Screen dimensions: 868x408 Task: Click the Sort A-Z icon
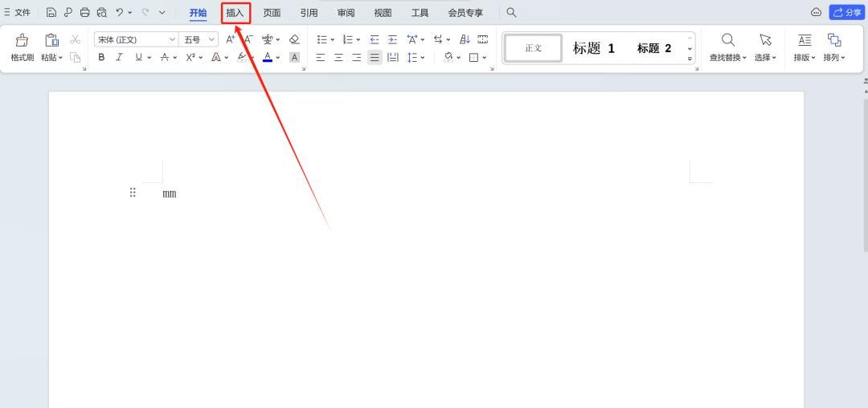(x=465, y=39)
